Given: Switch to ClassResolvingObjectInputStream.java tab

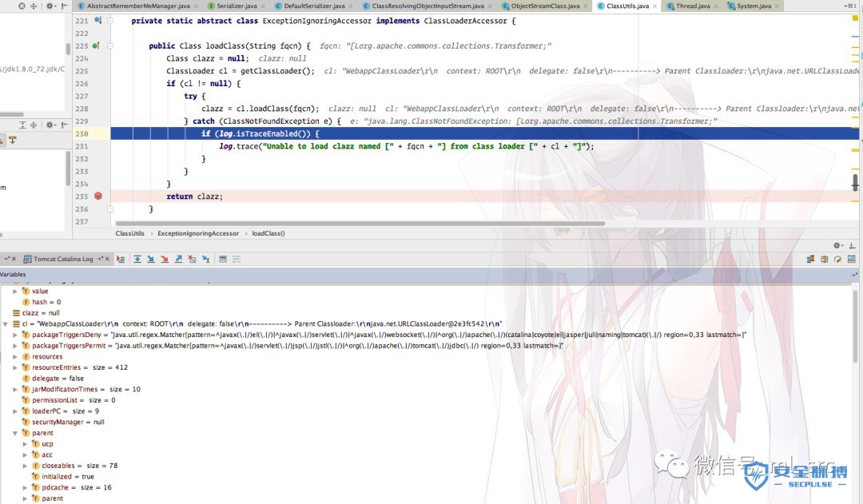Looking at the screenshot, I should click(x=428, y=6).
